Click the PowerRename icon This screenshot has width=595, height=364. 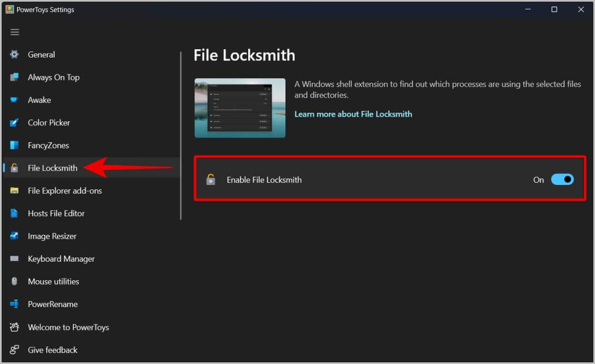[14, 304]
